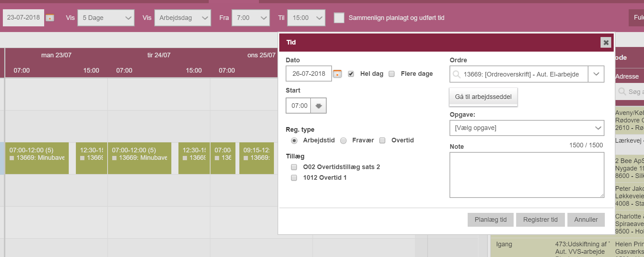Close the Tid dialog with X

click(606, 42)
